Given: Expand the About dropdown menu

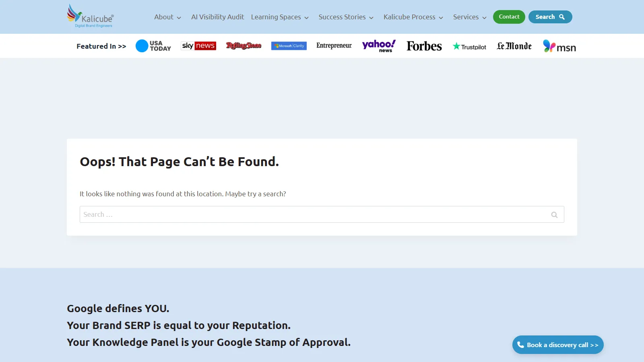Looking at the screenshot, I should [x=167, y=17].
